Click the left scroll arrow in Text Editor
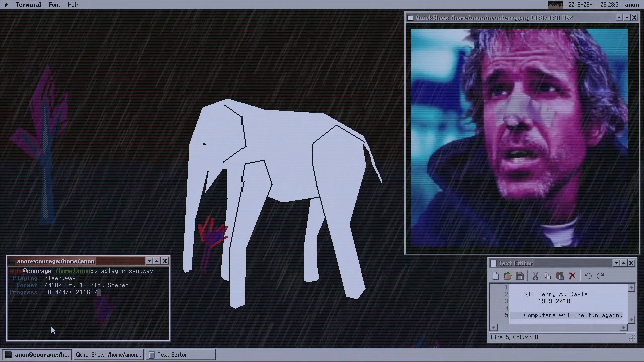This screenshot has width=644, height=362. (494, 328)
